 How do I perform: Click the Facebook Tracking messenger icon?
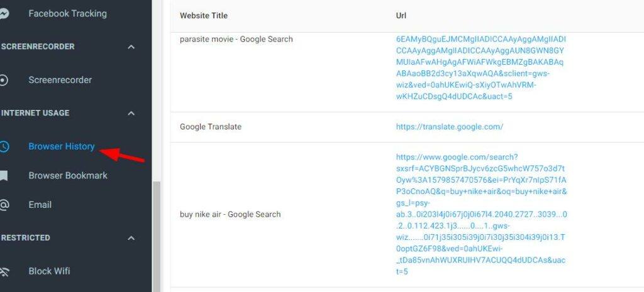click(3, 14)
